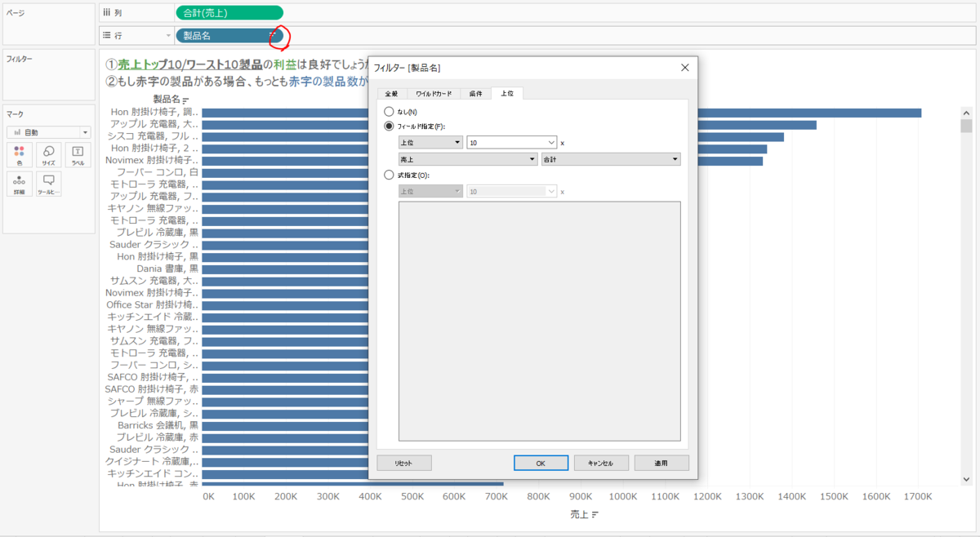This screenshot has height=537, width=980.
Task: Click the 0K axis tick label
Action: tap(209, 496)
